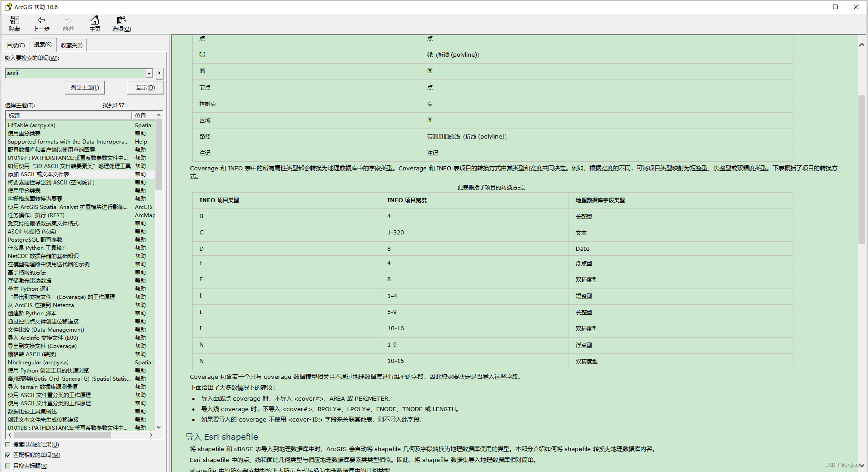The width and height of the screenshot is (868, 472).
Task: Select topic '数据比较工具集概述'
Action: point(32,412)
